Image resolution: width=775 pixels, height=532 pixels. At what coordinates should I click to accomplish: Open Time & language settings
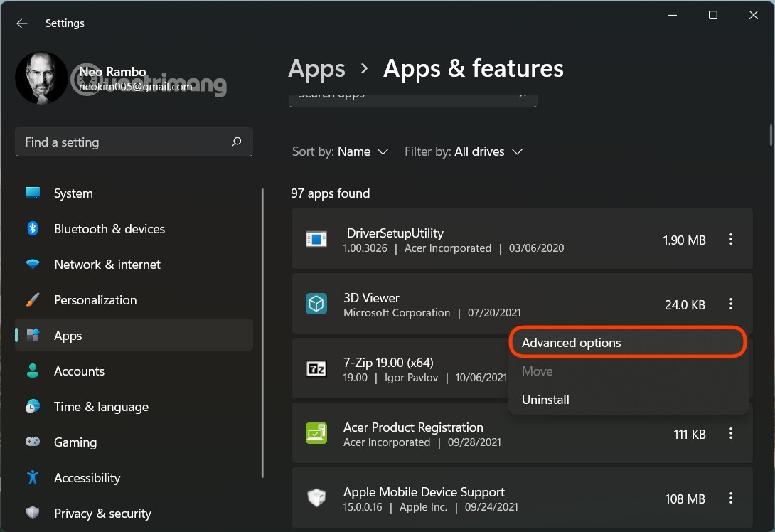101,407
